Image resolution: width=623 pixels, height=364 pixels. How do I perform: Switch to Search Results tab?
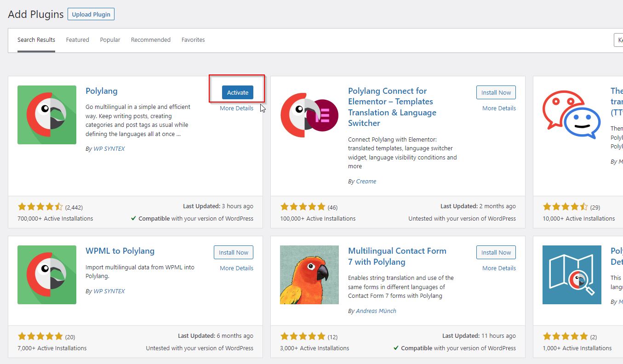click(36, 40)
